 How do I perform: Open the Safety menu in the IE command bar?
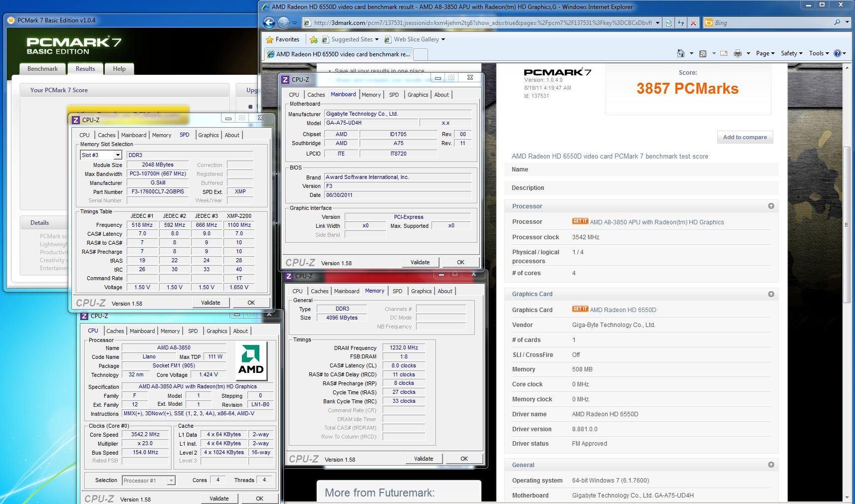(x=792, y=53)
